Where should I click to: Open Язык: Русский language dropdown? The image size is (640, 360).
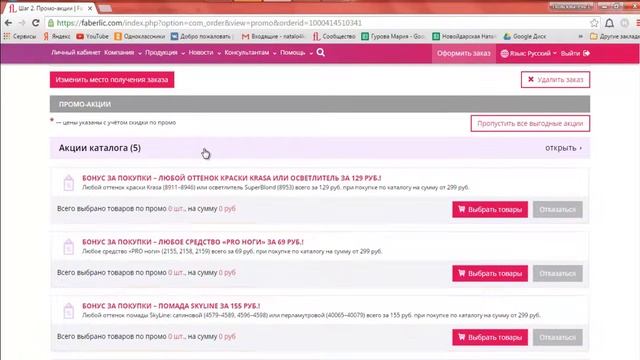(x=528, y=53)
